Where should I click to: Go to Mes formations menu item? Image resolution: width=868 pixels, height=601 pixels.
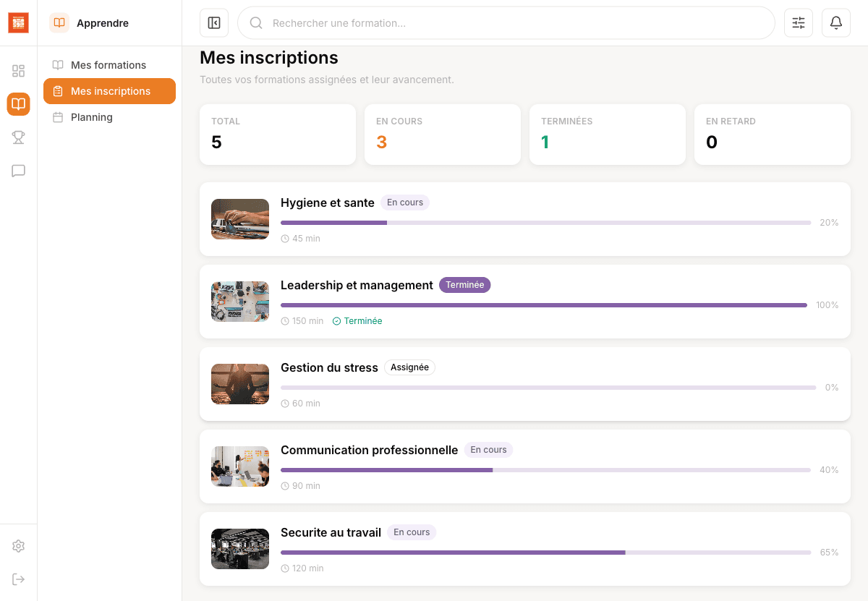[109, 65]
